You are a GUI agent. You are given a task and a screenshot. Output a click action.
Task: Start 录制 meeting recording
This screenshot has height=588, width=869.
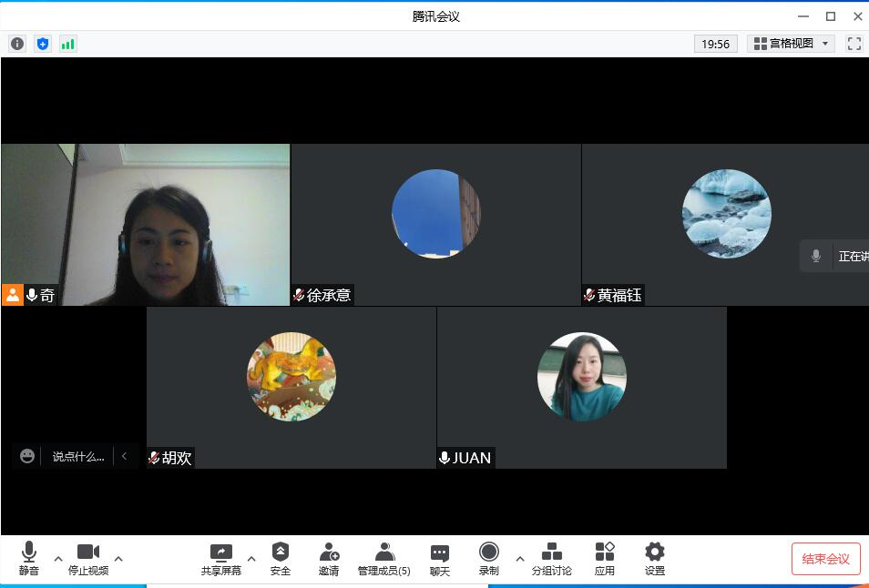click(489, 559)
